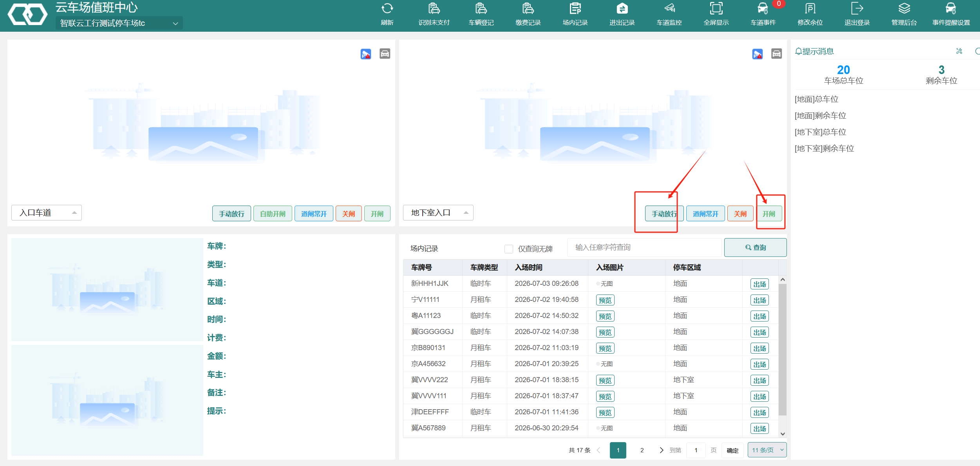
Task: Click the video icon in 地下室入口 panel
Action: (758, 54)
